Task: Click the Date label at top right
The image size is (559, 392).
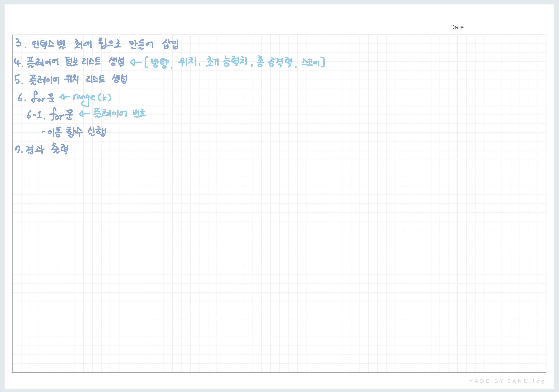Action: tap(457, 27)
